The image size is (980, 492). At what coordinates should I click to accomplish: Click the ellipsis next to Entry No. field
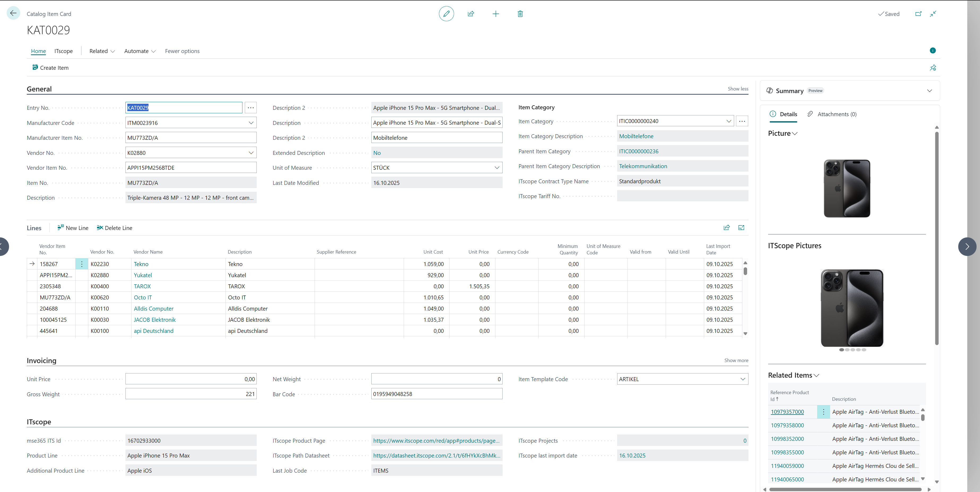[250, 108]
